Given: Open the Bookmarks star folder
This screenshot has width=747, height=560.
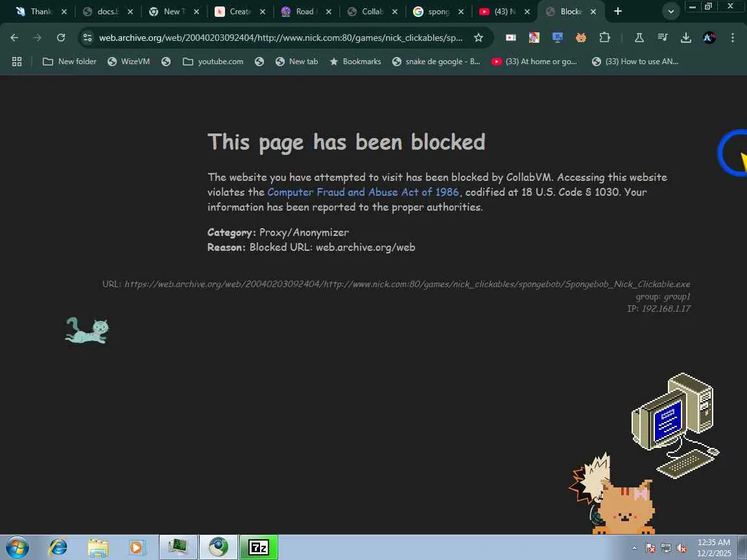Looking at the screenshot, I should pyautogui.click(x=355, y=62).
